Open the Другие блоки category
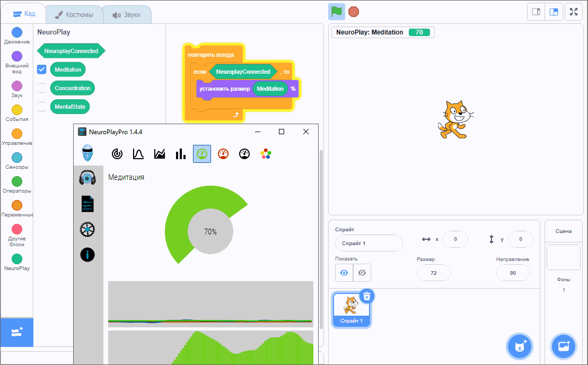Viewport: 588px width, 365px height. pos(17,236)
